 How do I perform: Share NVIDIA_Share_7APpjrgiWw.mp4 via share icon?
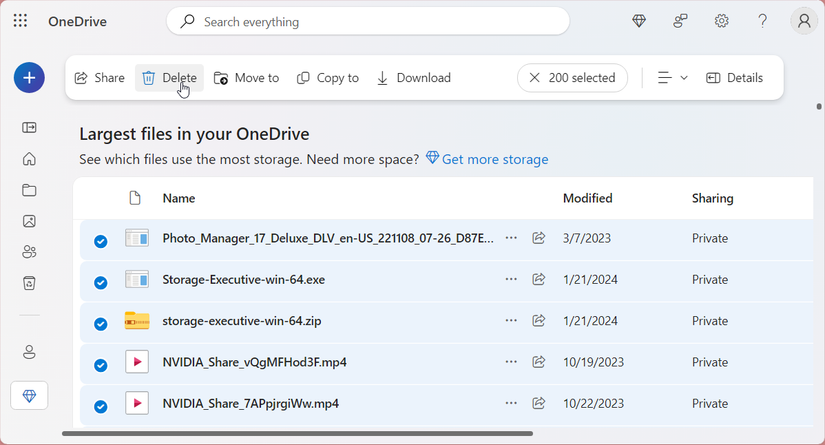pos(538,403)
